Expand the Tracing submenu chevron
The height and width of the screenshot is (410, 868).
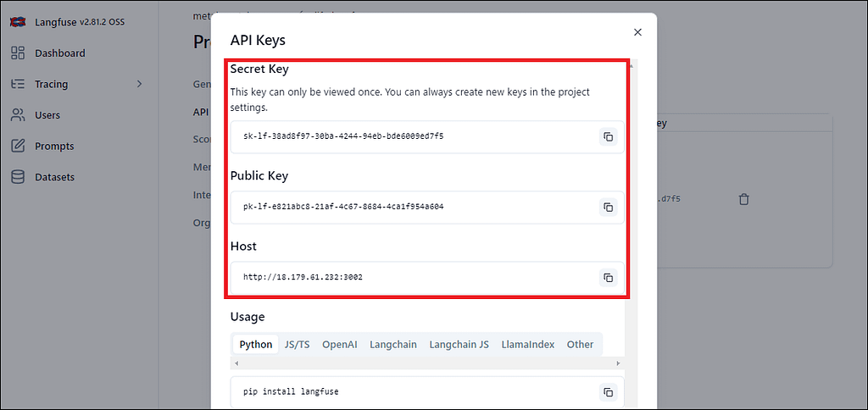(x=139, y=84)
